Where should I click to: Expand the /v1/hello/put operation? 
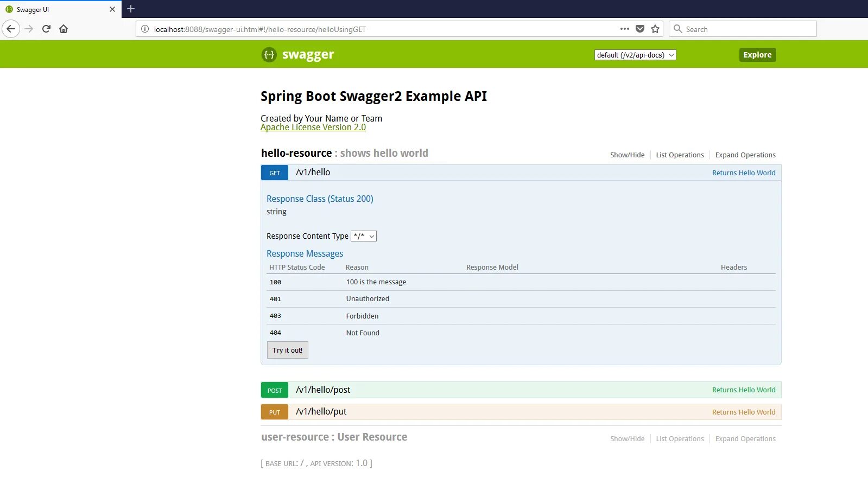coord(321,411)
